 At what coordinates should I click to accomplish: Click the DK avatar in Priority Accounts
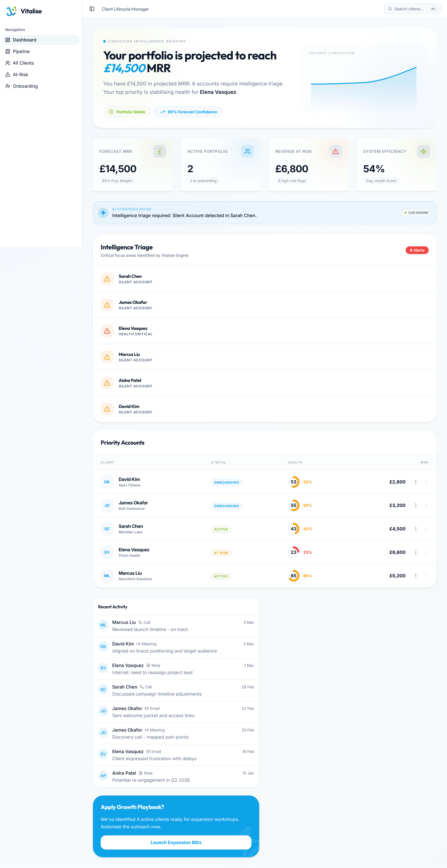point(107,482)
